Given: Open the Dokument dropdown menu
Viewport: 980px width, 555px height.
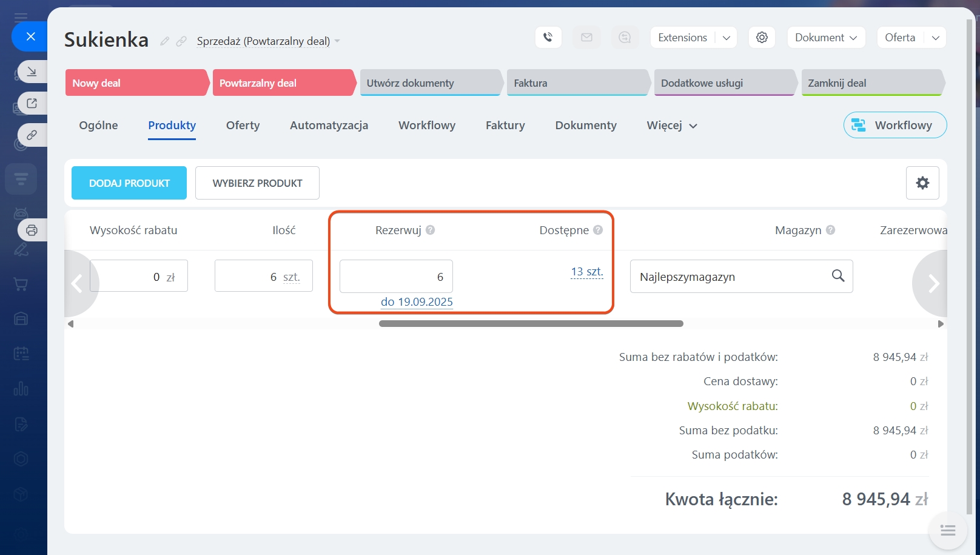Looking at the screenshot, I should [825, 38].
